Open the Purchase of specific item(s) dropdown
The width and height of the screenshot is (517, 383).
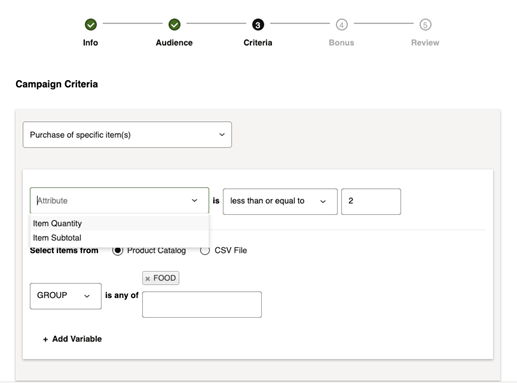point(127,135)
